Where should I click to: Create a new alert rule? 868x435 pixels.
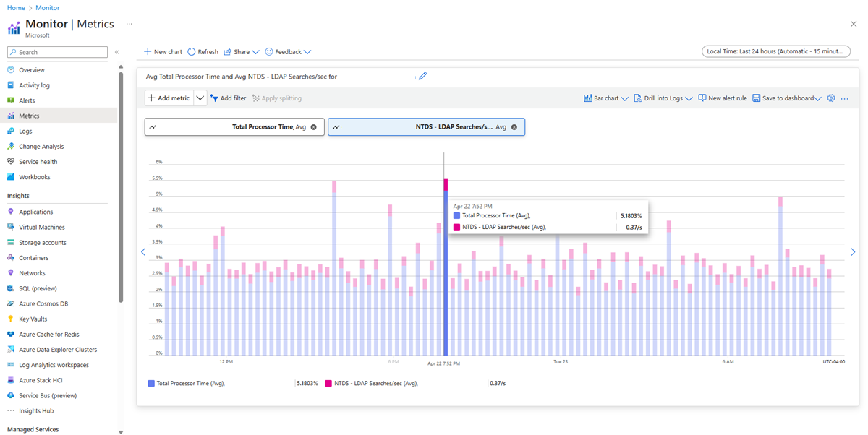pyautogui.click(x=722, y=98)
